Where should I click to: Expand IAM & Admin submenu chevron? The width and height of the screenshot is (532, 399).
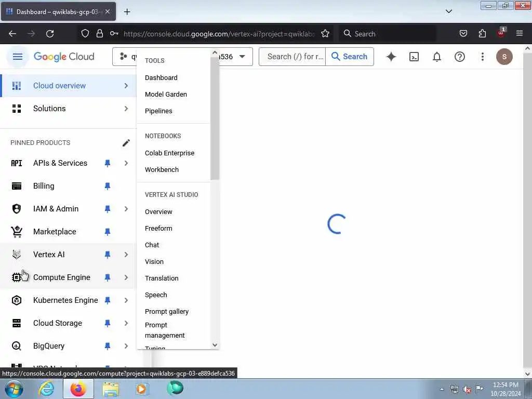coord(126,209)
